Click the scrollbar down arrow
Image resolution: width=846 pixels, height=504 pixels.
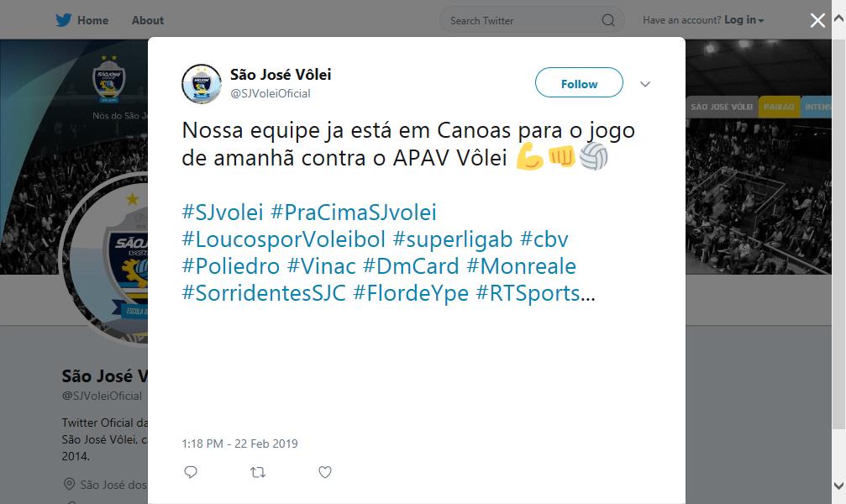[x=839, y=486]
